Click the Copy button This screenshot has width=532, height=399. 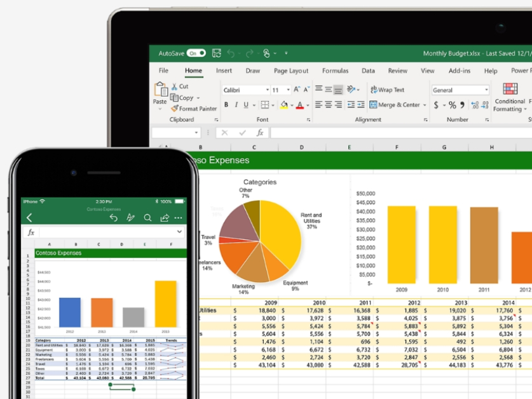pyautogui.click(x=182, y=98)
